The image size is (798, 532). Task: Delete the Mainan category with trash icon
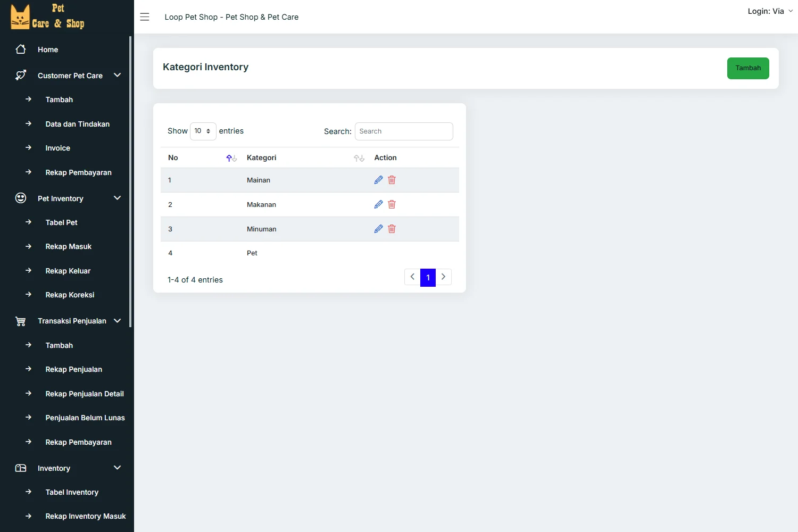[392, 180]
